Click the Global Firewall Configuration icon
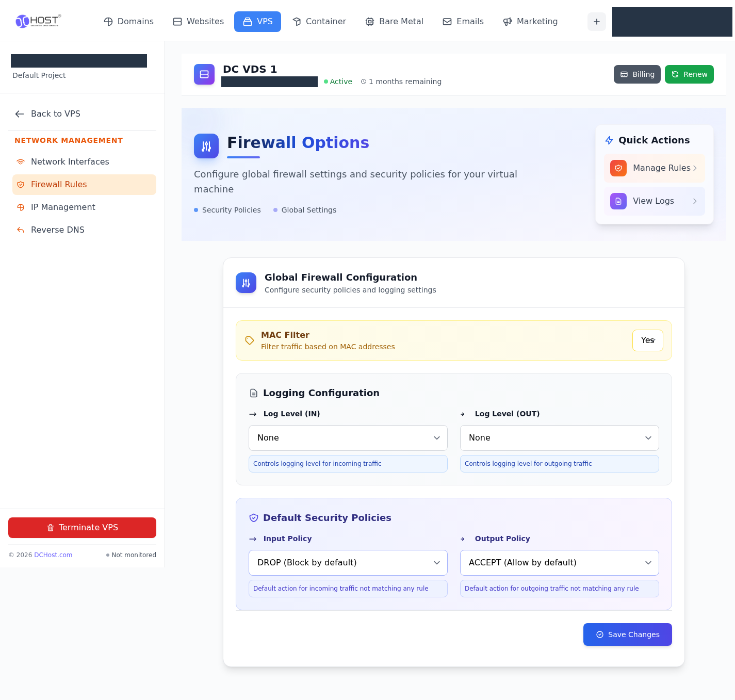Image resolution: width=735 pixels, height=700 pixels. pos(246,283)
